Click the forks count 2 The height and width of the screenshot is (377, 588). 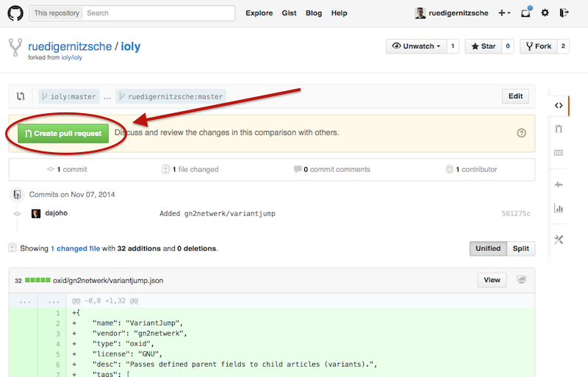pos(563,46)
